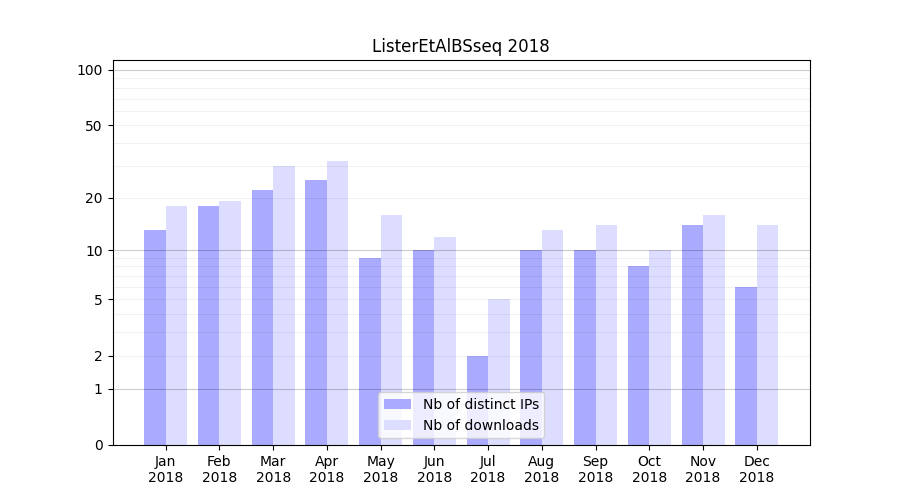Click the chart title ListerEtAlBSseq 2018
Image resolution: width=900 pixels, height=500 pixels.
click(460, 46)
